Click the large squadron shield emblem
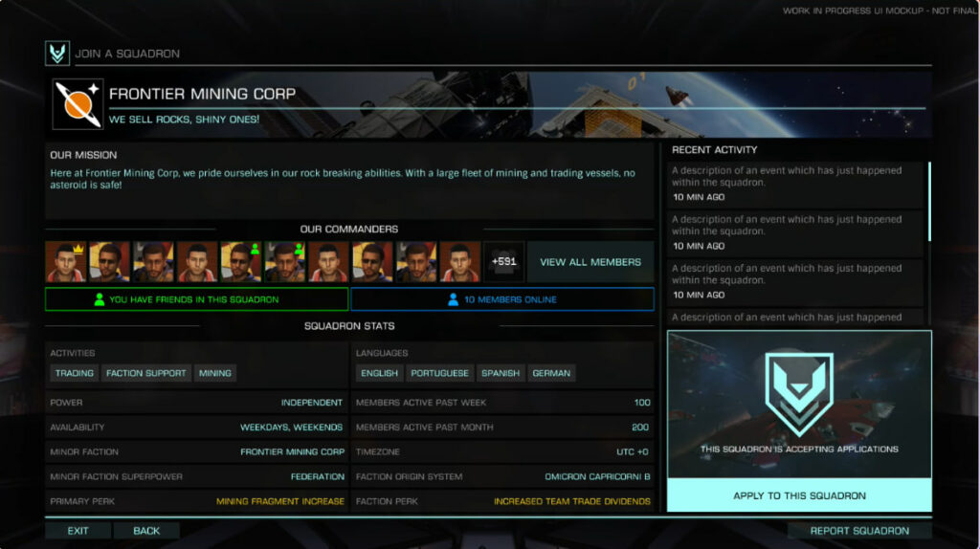This screenshot has width=980, height=549. (x=799, y=395)
